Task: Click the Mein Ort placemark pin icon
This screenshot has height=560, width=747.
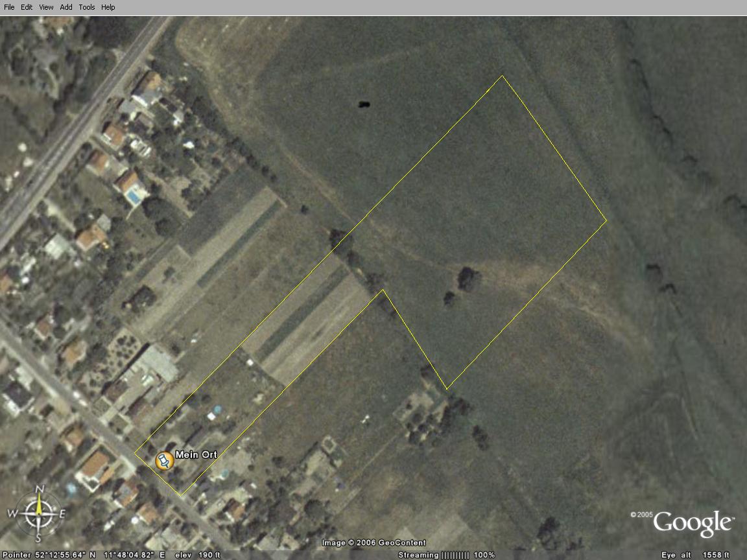Action: tap(165, 461)
